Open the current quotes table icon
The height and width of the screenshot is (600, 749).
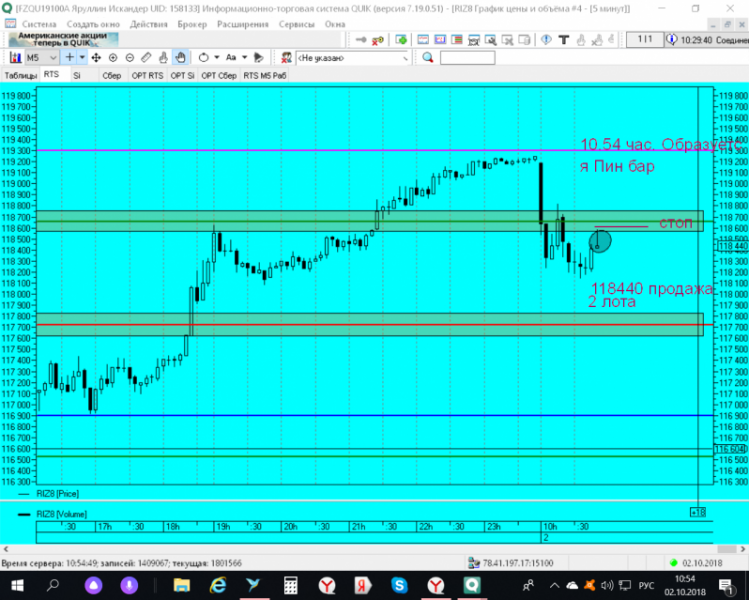click(423, 40)
